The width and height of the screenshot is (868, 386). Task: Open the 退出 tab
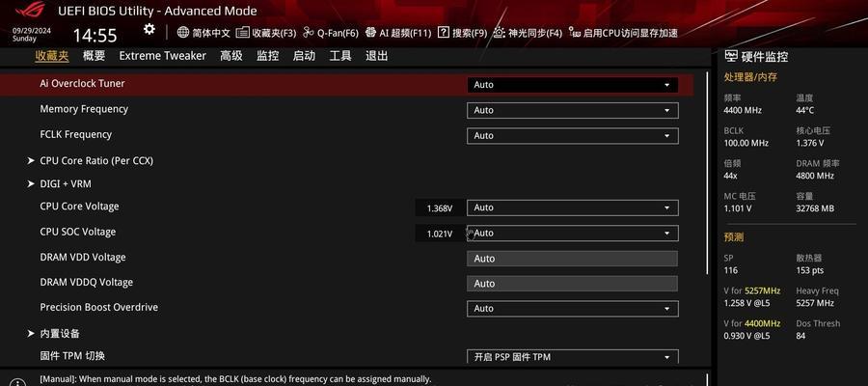coord(376,56)
